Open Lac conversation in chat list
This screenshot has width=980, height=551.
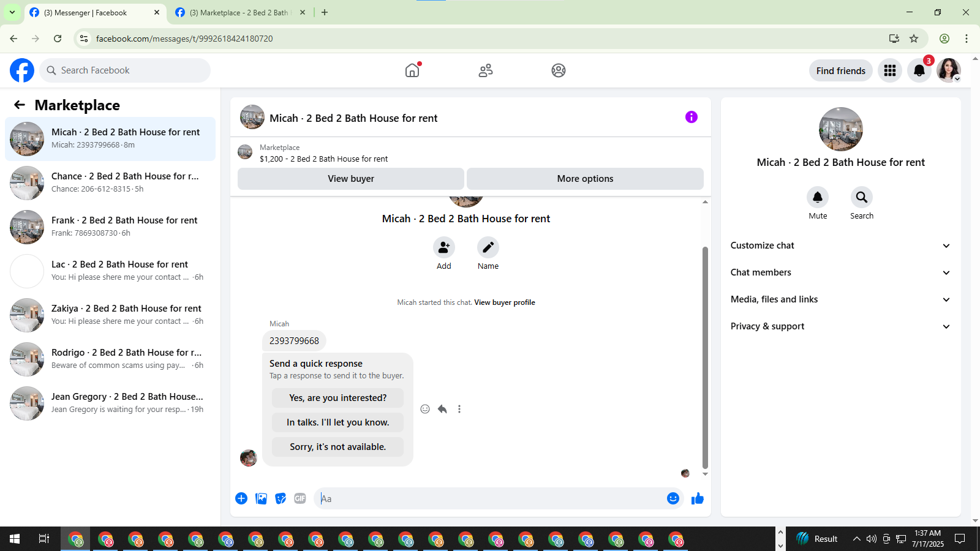pyautogui.click(x=110, y=271)
